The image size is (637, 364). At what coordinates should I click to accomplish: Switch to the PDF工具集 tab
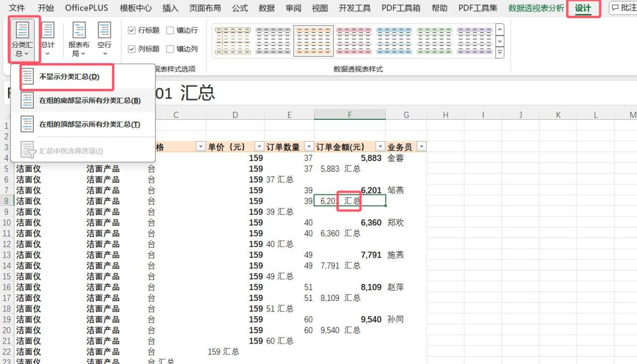pyautogui.click(x=478, y=8)
